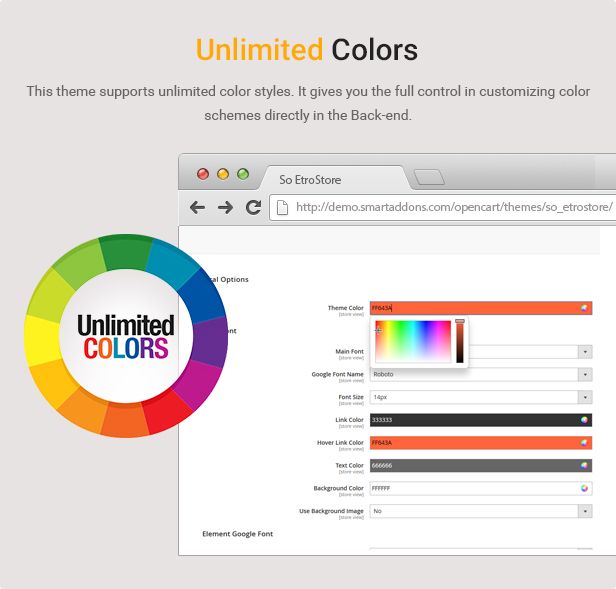Open a new browser tab
The image size is (616, 589).
tap(429, 178)
